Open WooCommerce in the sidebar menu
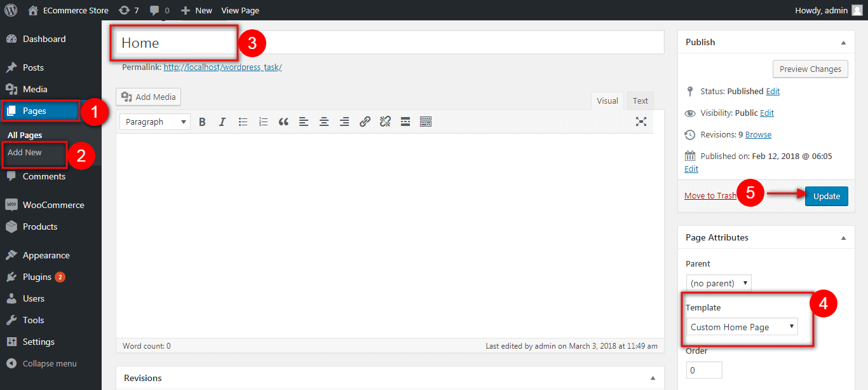The width and height of the screenshot is (868, 390). 53,205
